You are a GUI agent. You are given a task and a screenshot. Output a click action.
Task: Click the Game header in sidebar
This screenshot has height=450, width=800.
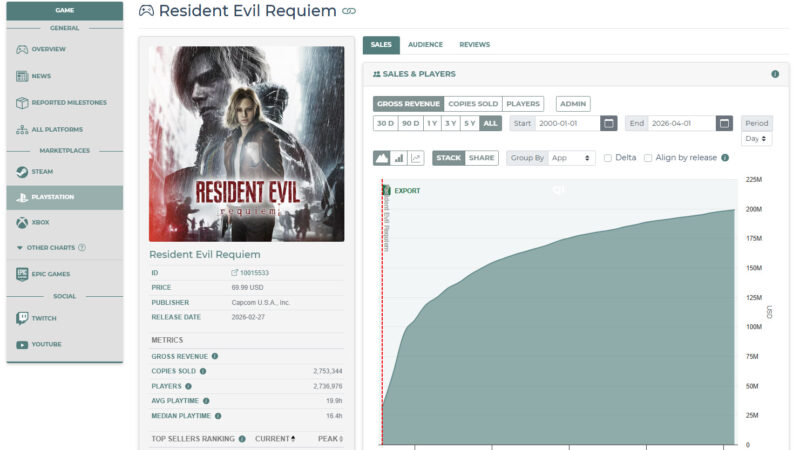click(65, 10)
